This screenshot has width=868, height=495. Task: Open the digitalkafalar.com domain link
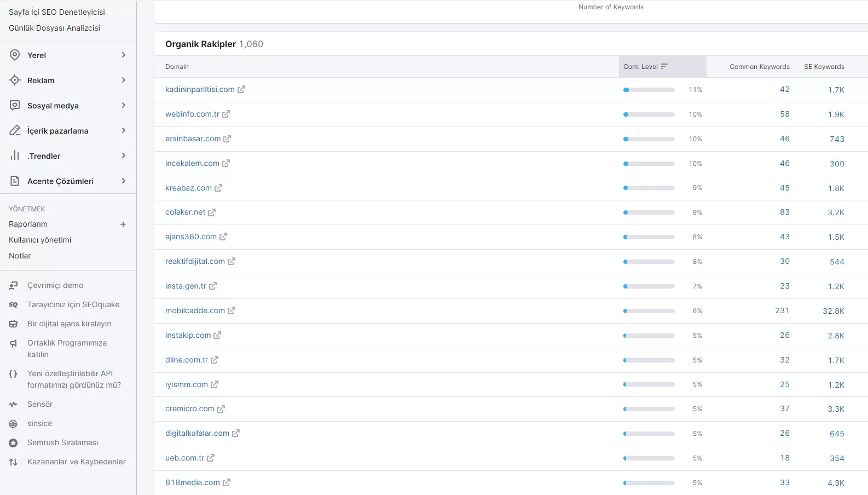coord(197,433)
